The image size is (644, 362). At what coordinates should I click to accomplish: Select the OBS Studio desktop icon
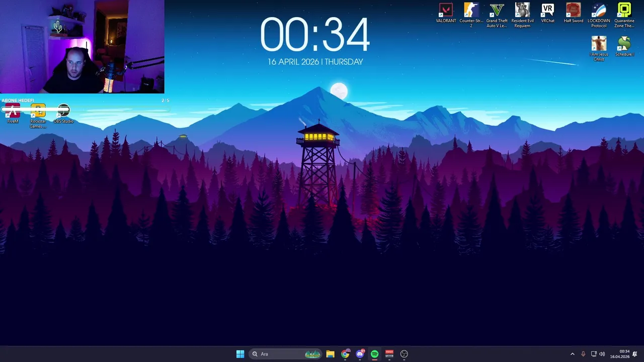(x=63, y=114)
